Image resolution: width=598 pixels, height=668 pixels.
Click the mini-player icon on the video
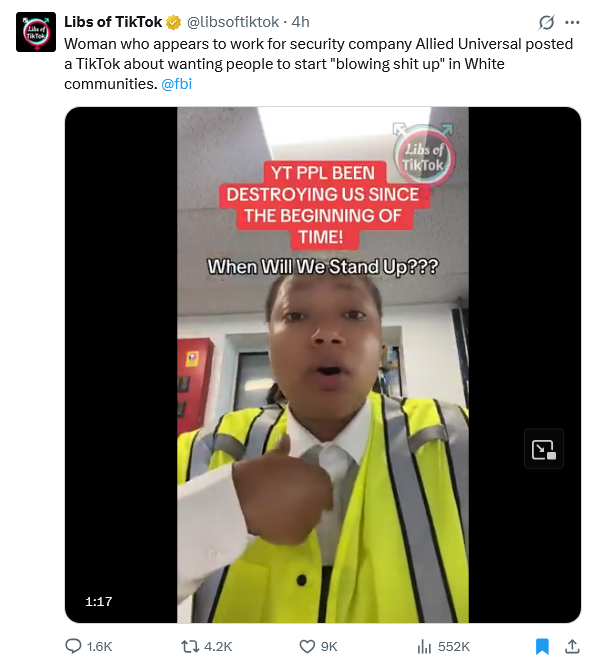(x=544, y=449)
